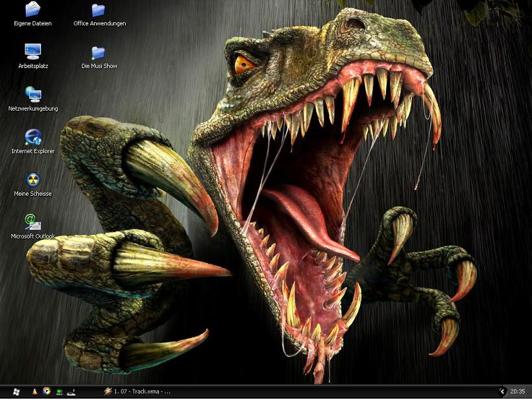The height and width of the screenshot is (409, 532).
Task: Click the show desktop quick launch icon
Action: pyautogui.click(x=71, y=392)
